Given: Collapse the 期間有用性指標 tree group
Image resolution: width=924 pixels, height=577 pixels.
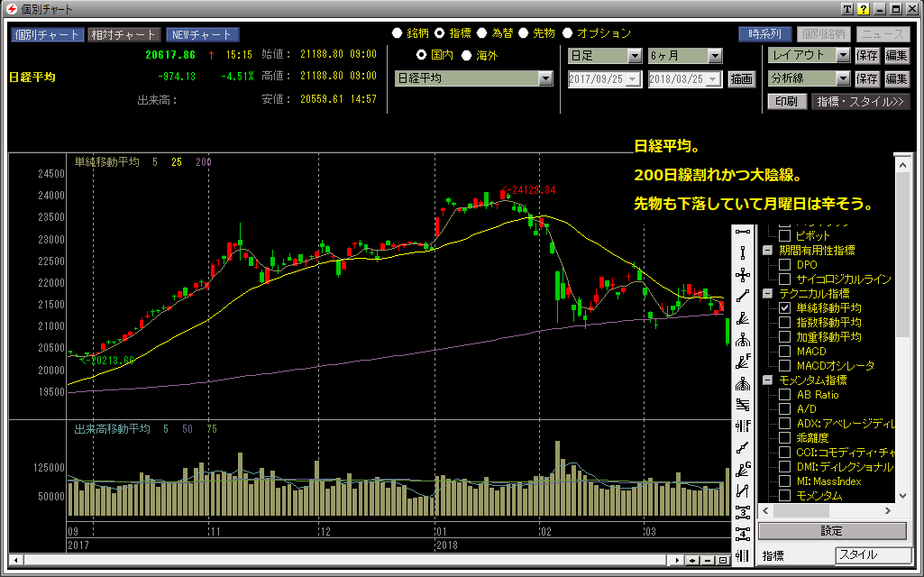Looking at the screenshot, I should tap(767, 250).
